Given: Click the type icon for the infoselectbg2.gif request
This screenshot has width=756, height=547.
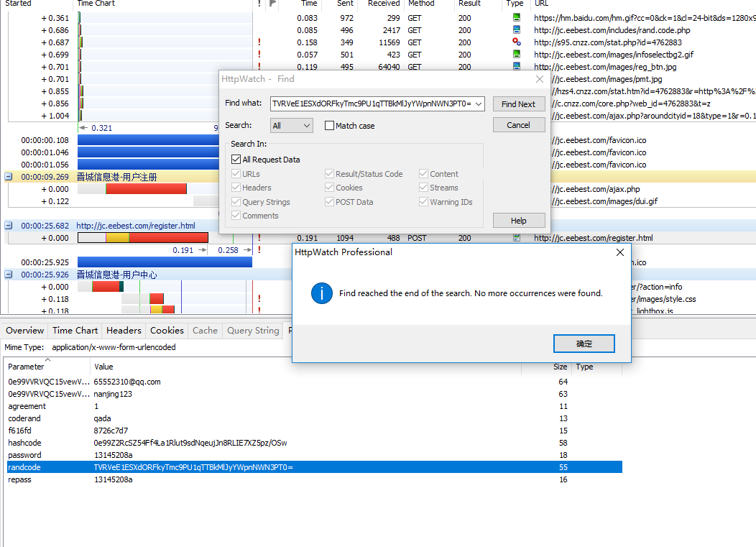Looking at the screenshot, I should coord(516,55).
